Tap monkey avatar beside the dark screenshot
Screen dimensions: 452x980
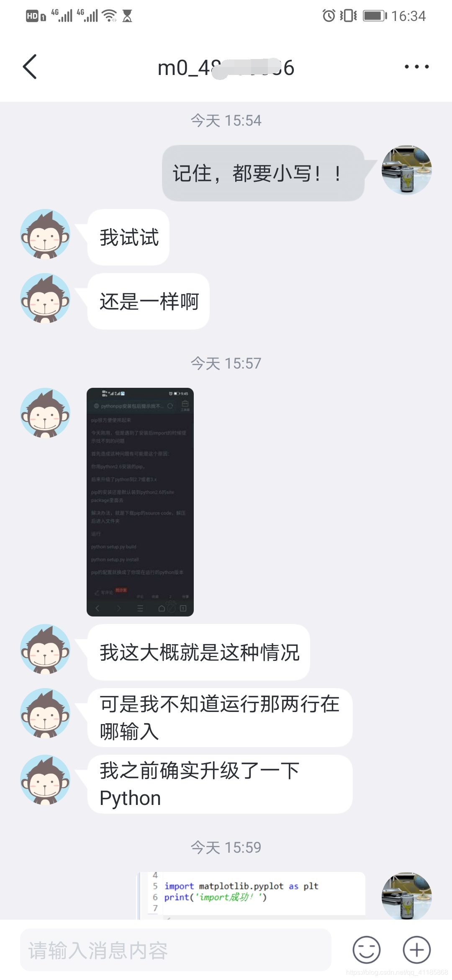(45, 413)
